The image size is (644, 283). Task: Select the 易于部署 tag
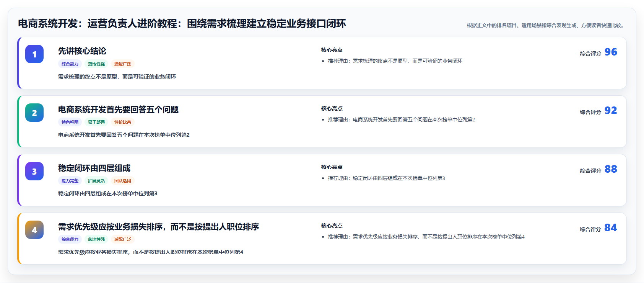pos(96,122)
